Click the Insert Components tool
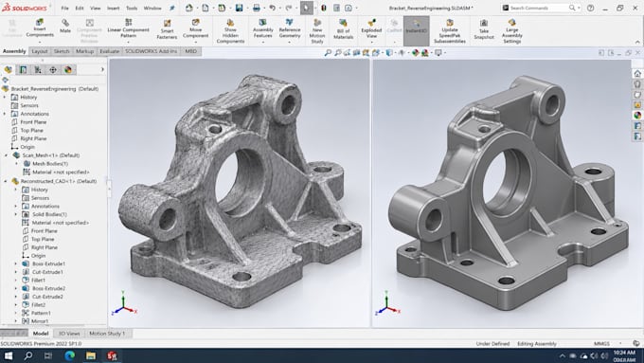 pos(40,27)
